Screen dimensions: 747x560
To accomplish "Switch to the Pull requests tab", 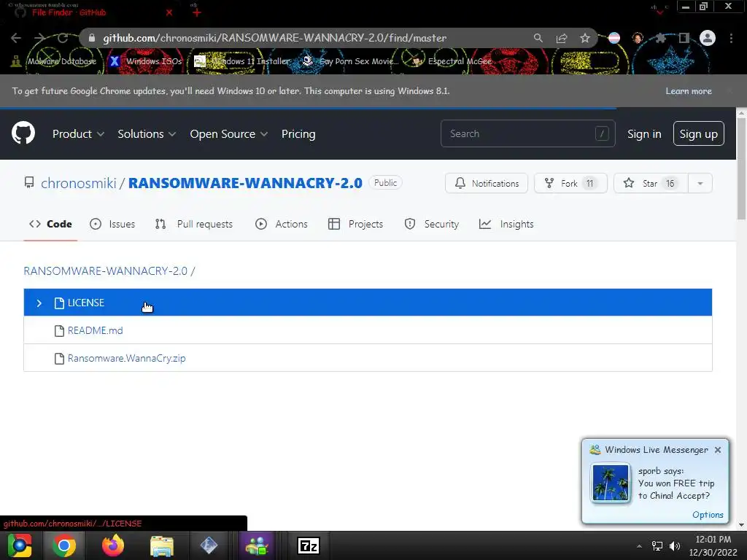I will pos(194,224).
